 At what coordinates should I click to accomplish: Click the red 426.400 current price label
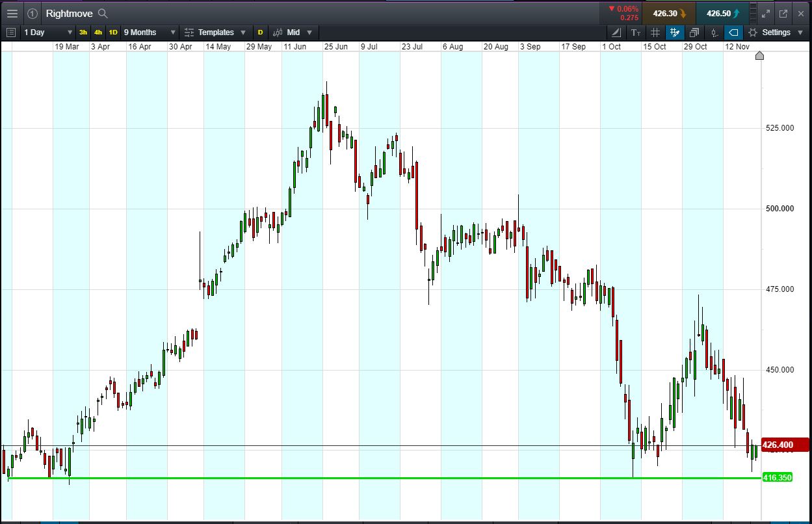[784, 445]
